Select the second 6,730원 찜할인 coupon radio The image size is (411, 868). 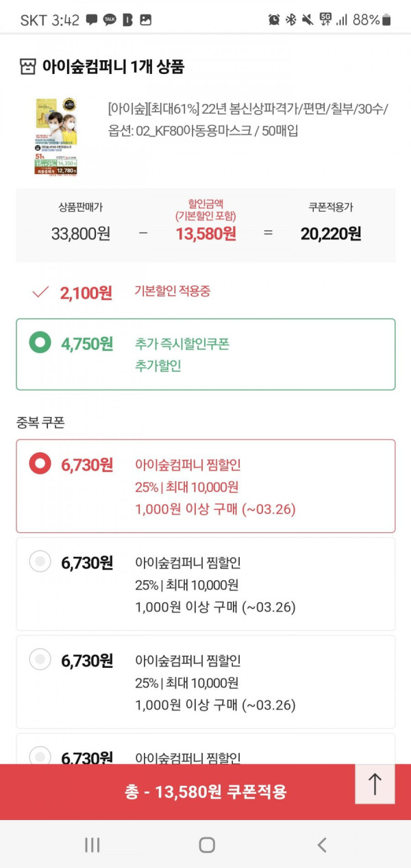(x=40, y=562)
